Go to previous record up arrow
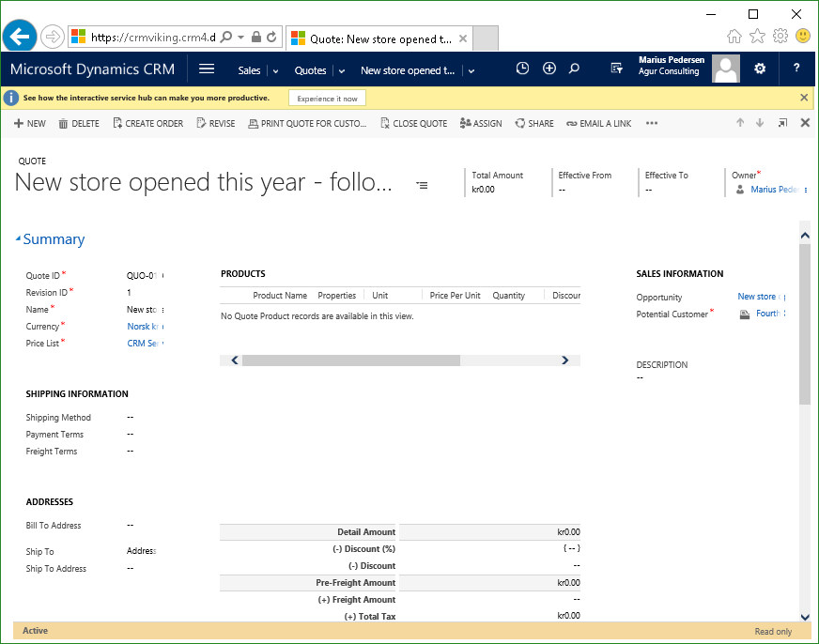 coord(740,123)
